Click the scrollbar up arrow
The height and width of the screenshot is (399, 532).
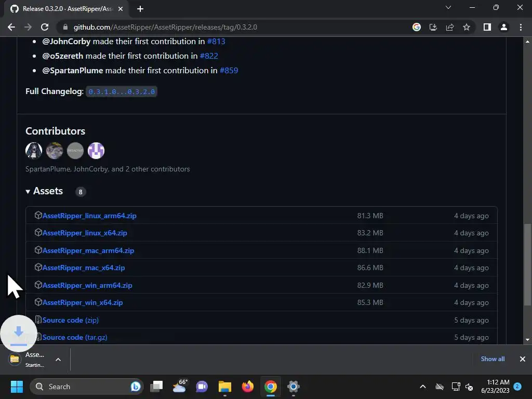tap(528, 42)
